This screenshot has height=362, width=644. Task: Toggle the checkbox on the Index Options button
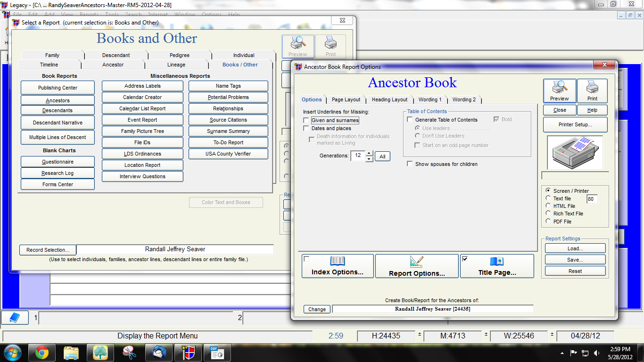307,259
